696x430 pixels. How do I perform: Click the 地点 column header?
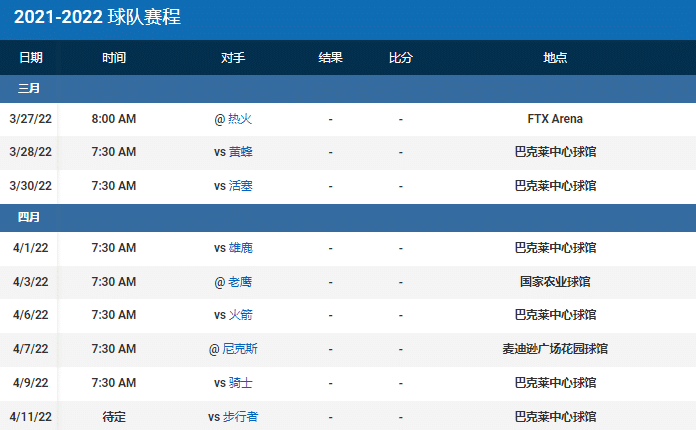pyautogui.click(x=555, y=58)
